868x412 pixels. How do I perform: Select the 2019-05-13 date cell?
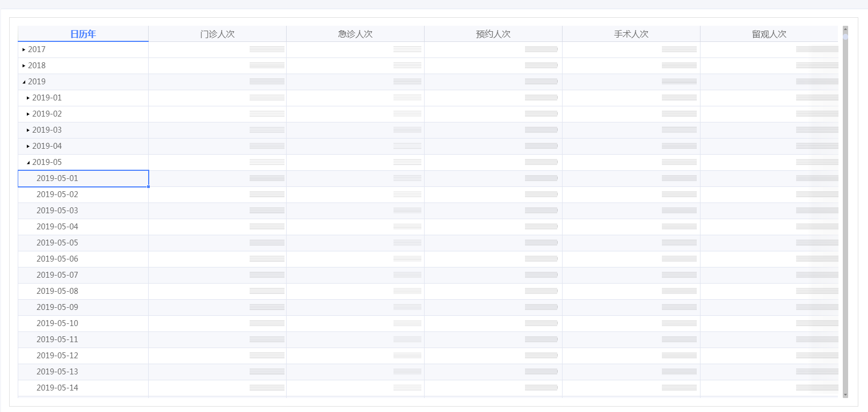click(83, 372)
